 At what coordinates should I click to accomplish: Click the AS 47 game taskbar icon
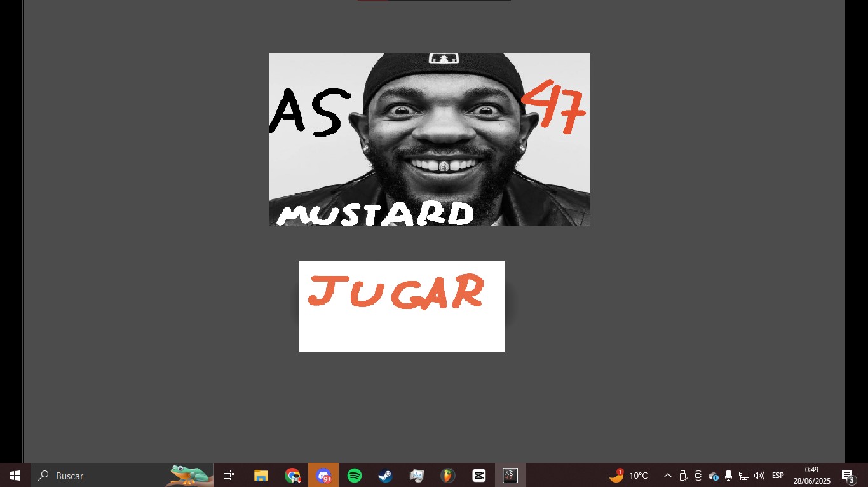[510, 476]
